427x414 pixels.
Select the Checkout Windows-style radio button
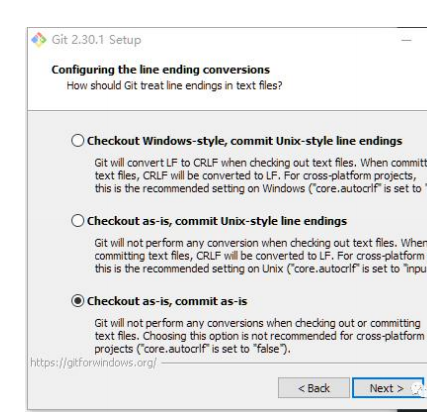coord(77,141)
